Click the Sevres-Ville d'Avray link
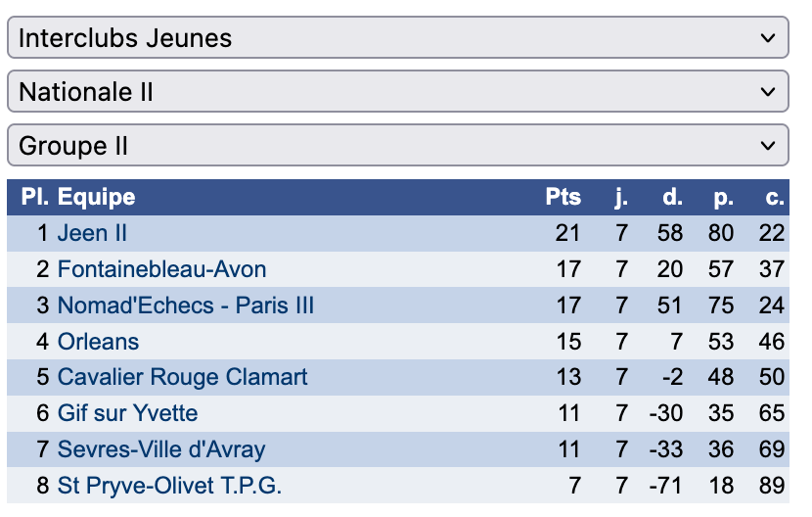The width and height of the screenshot is (812, 517). [x=161, y=449]
